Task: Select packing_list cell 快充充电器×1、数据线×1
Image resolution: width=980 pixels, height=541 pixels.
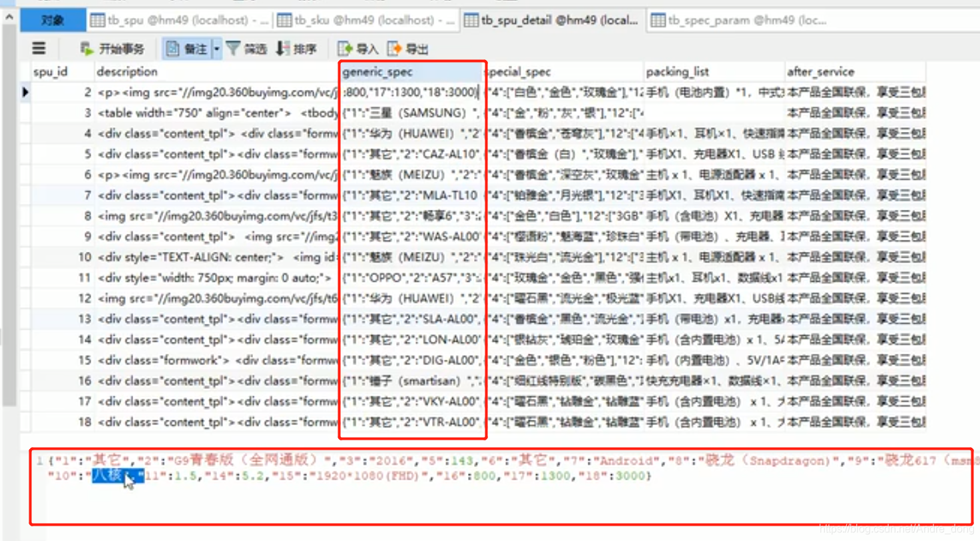Action: click(714, 381)
